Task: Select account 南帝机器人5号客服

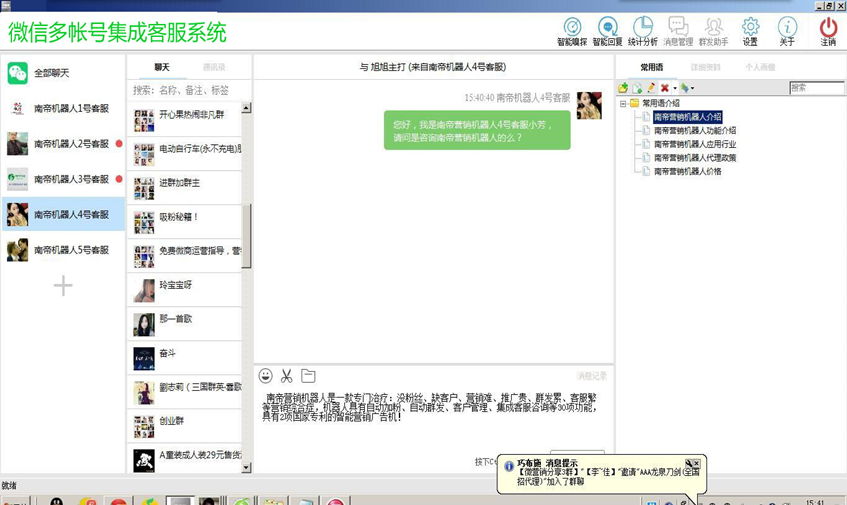Action: (x=63, y=250)
